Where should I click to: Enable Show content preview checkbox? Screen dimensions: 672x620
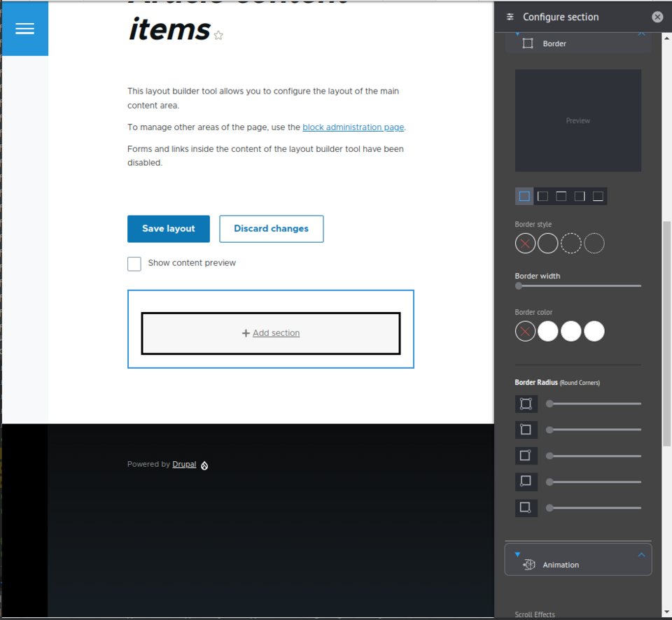click(134, 264)
